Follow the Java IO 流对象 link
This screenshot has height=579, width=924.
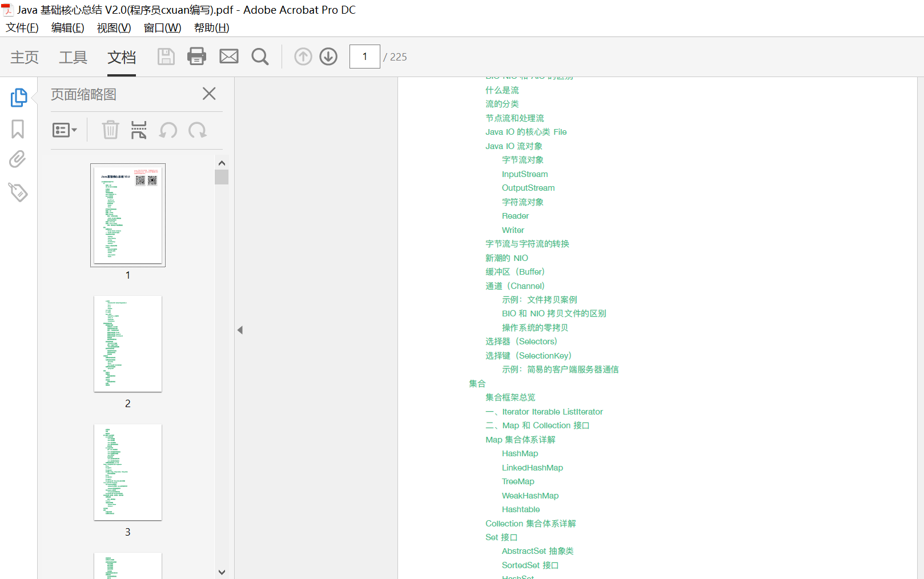pos(514,146)
